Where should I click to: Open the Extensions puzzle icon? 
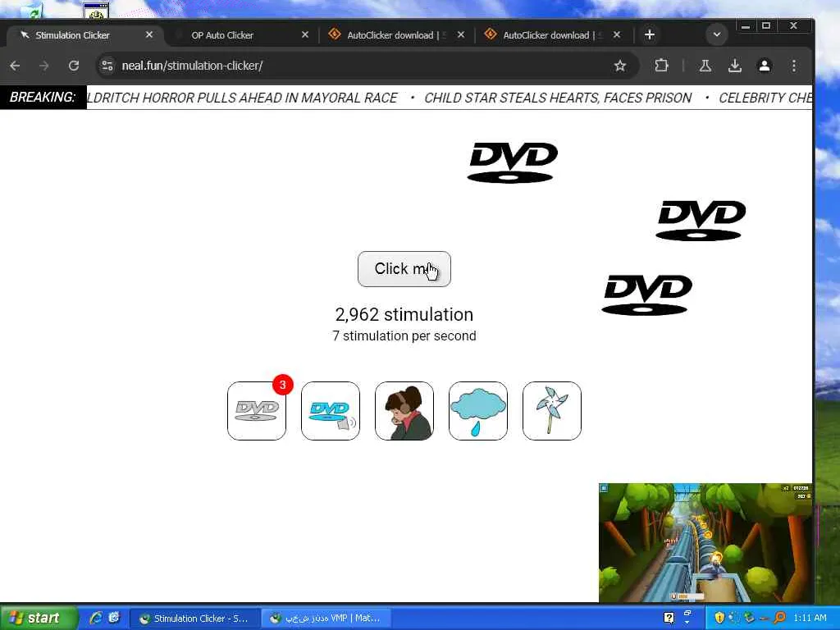pyautogui.click(x=662, y=66)
